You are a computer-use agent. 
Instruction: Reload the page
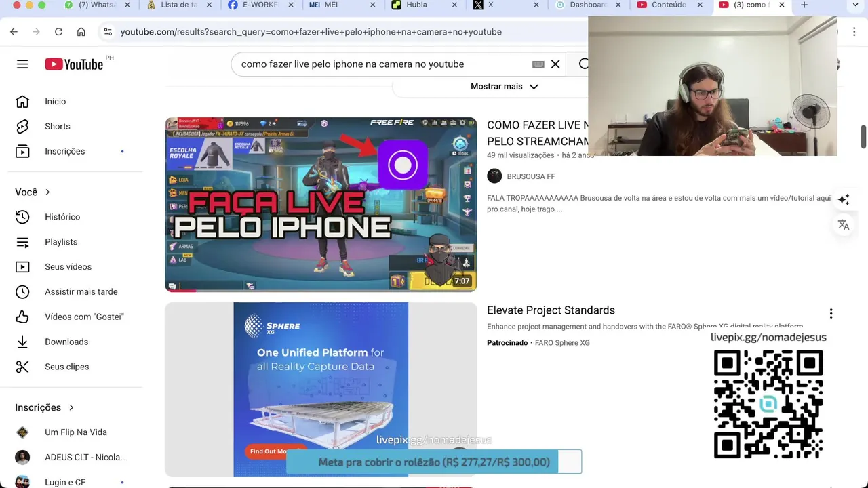(58, 32)
